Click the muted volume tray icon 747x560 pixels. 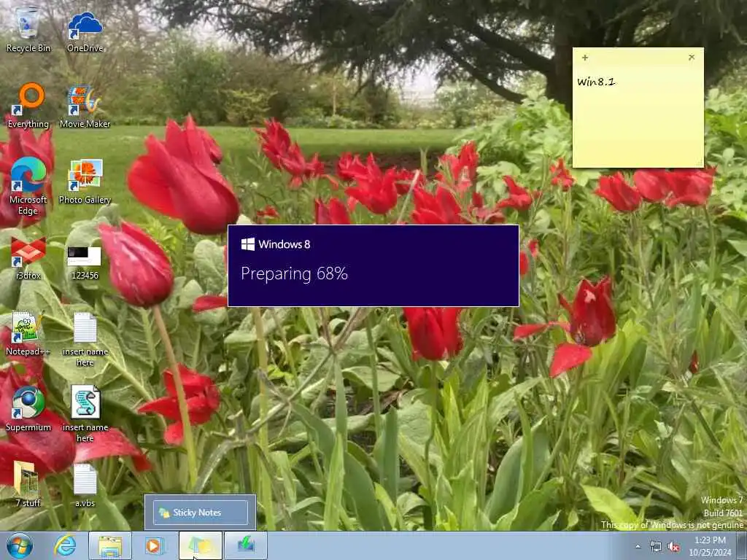(x=673, y=547)
